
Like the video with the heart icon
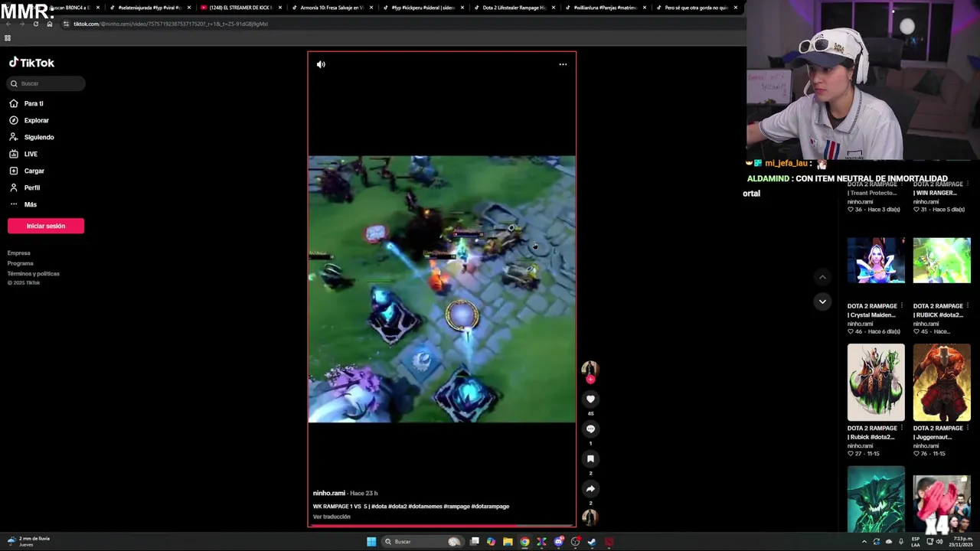(590, 399)
